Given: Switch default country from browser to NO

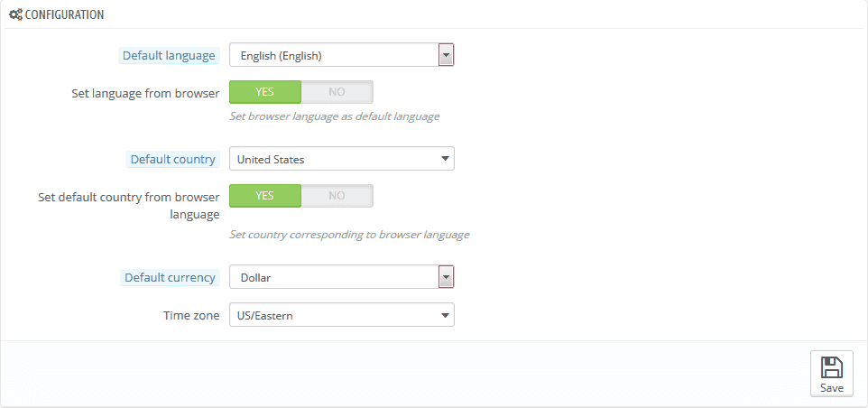Looking at the screenshot, I should 337,196.
